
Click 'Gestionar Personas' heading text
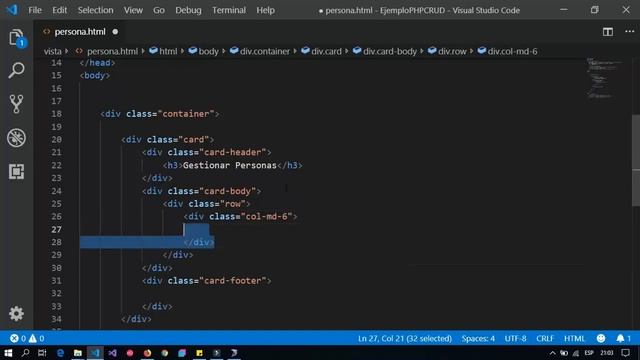(230, 165)
